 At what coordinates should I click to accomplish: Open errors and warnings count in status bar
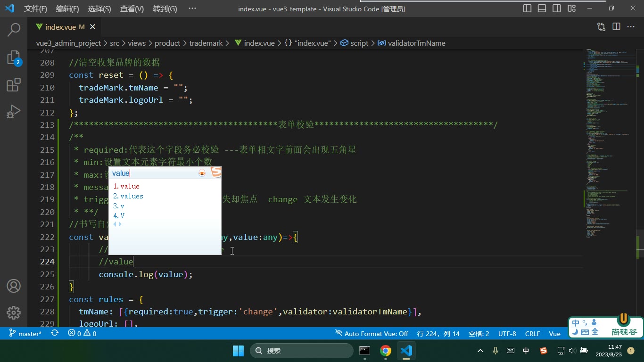point(82,333)
